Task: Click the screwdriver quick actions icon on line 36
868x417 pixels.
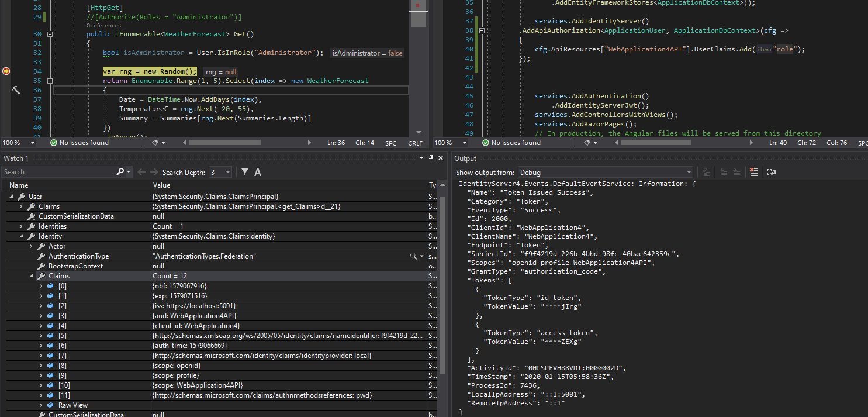Action: [x=16, y=90]
